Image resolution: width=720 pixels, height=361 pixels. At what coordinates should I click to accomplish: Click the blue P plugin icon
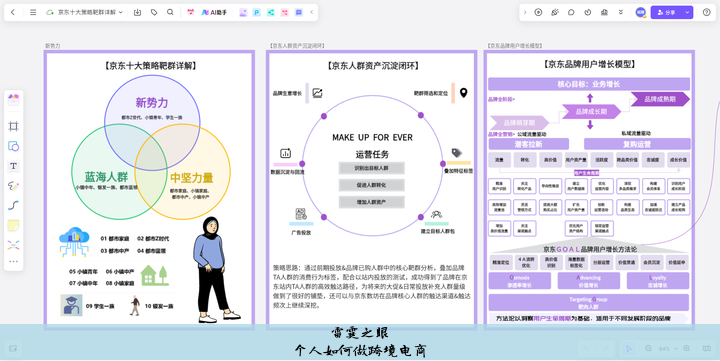point(257,12)
